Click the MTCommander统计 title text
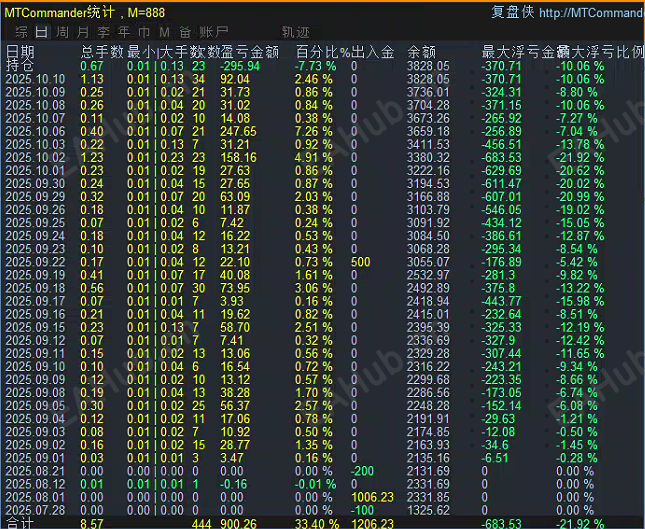645x529 pixels. click(x=60, y=13)
